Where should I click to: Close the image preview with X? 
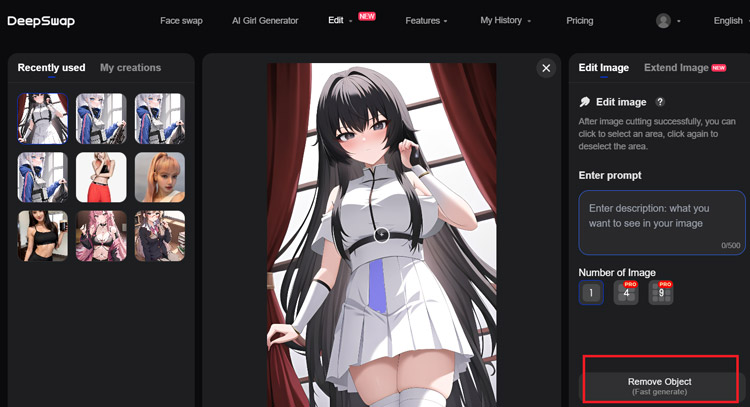(x=546, y=68)
